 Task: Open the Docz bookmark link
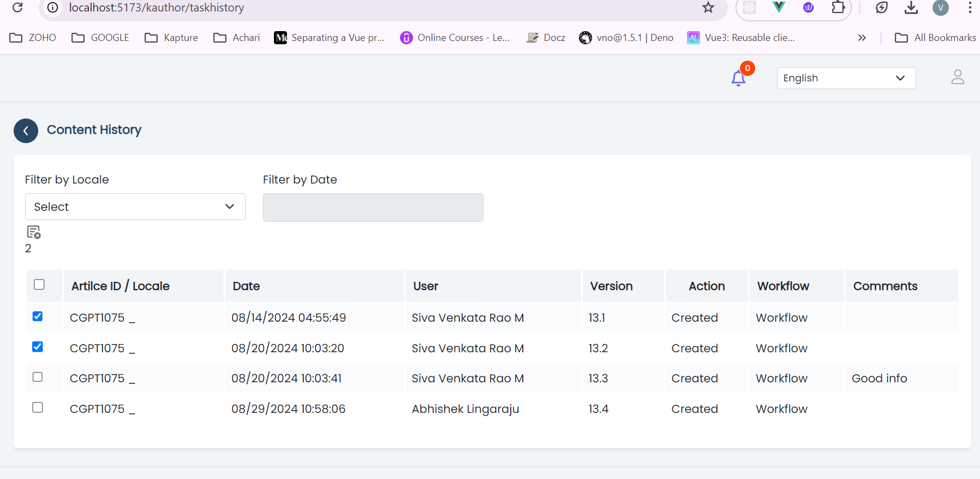pos(546,38)
